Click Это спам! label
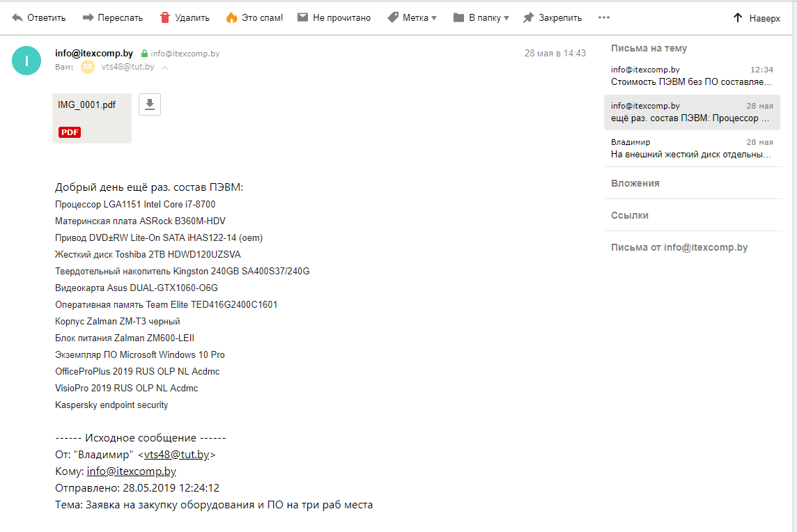The image size is (797, 532). (x=262, y=18)
